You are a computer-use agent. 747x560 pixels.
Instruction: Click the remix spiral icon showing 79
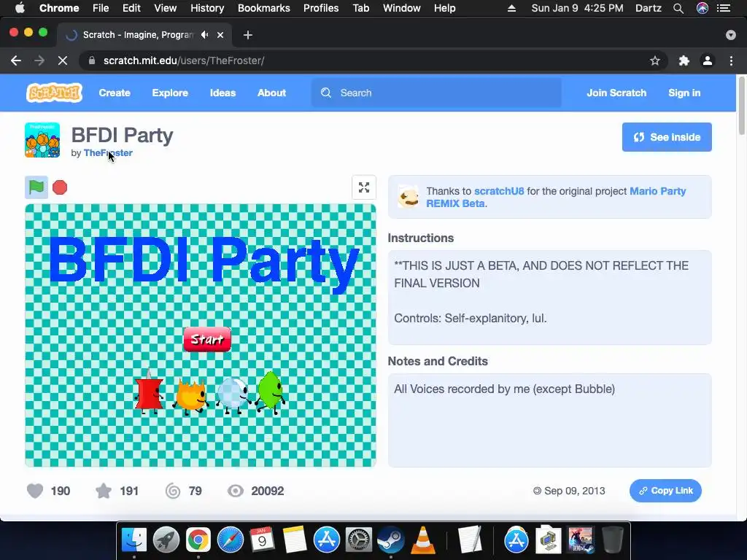[x=173, y=491]
